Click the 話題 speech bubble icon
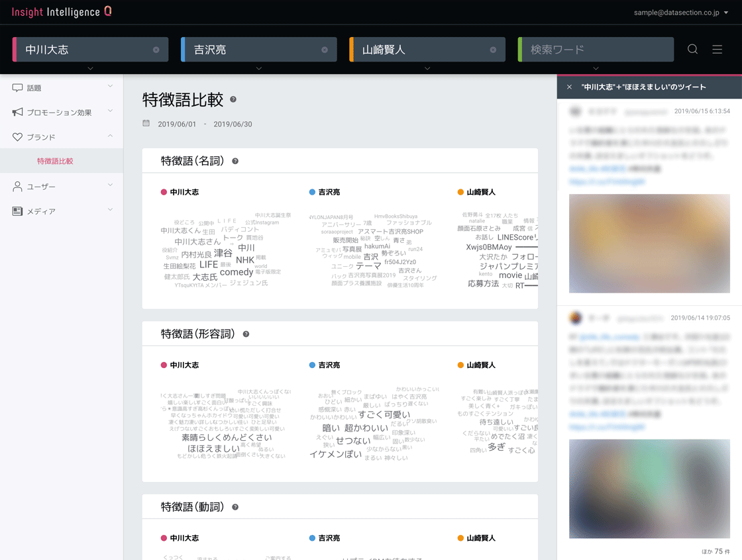The height and width of the screenshot is (560, 742). point(17,87)
